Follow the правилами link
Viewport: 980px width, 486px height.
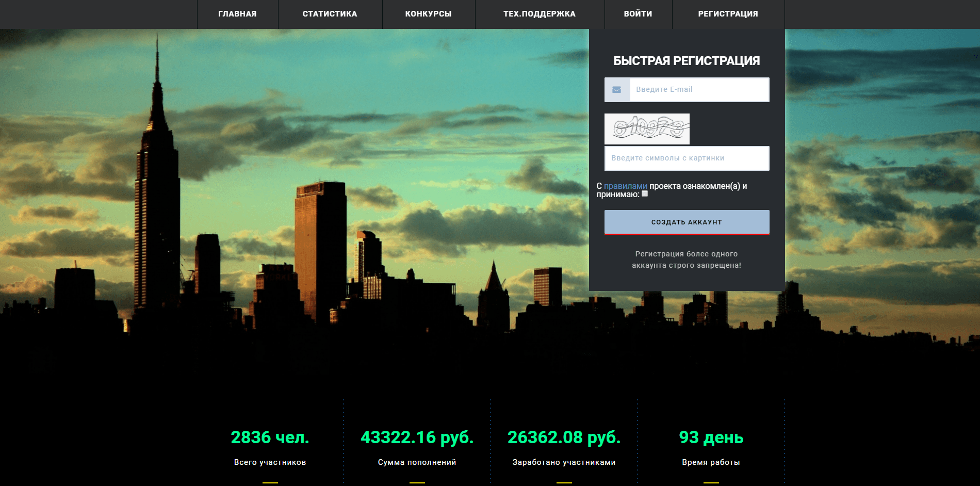coord(625,186)
